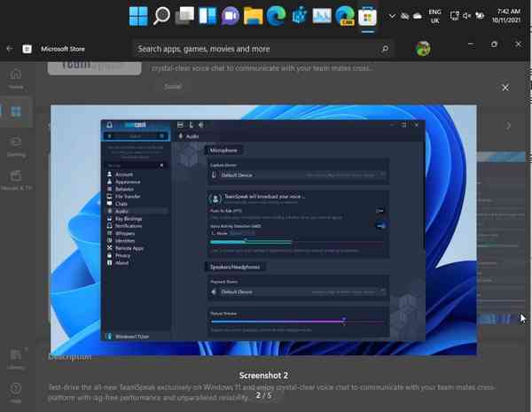Go to Home in Store sidebar
The image size is (532, 412).
[x=16, y=79]
